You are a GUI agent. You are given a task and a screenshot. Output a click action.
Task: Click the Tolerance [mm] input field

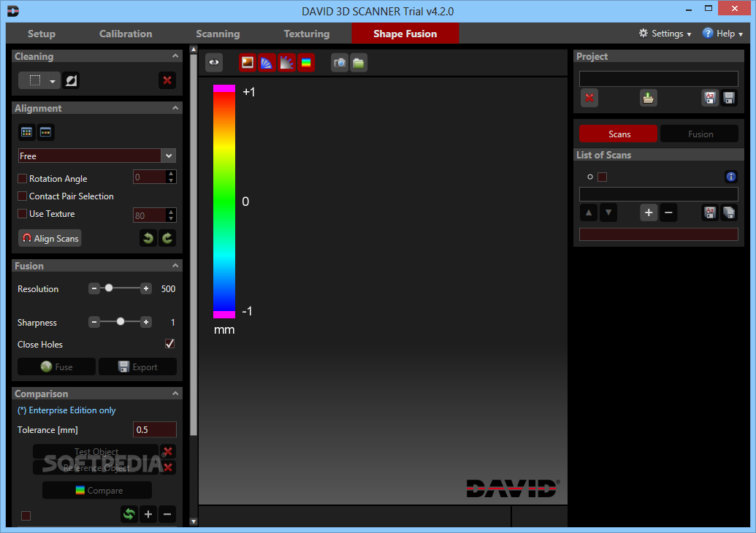(155, 430)
